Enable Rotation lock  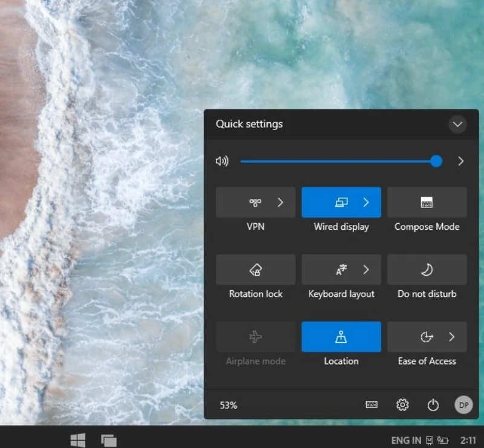pyautogui.click(x=255, y=270)
